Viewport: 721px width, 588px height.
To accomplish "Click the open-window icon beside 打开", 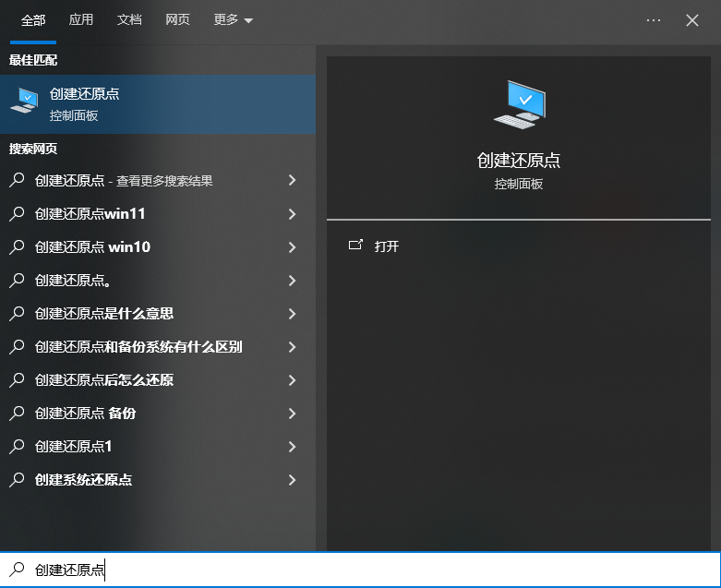I will (x=355, y=245).
